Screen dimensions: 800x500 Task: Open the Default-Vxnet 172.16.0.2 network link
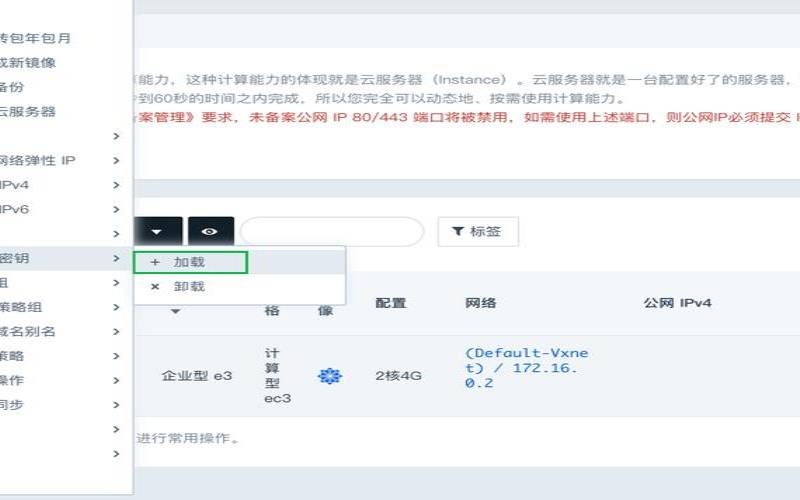pyautogui.click(x=526, y=368)
